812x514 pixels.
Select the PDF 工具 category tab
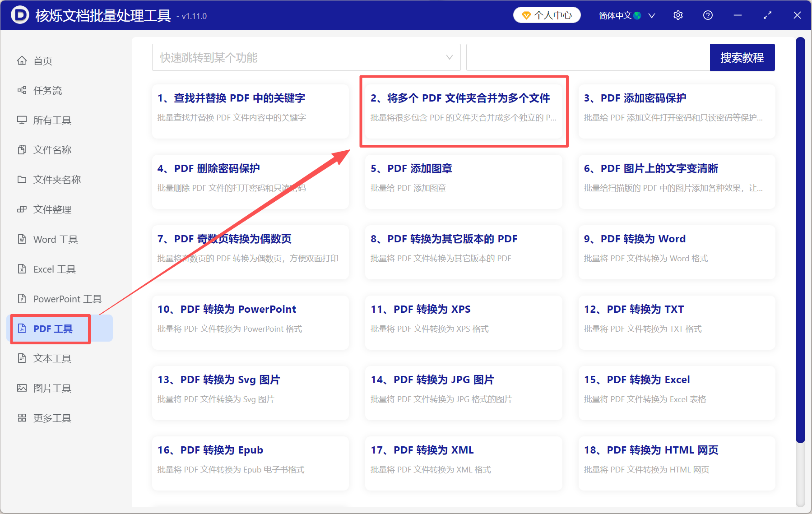pos(50,329)
